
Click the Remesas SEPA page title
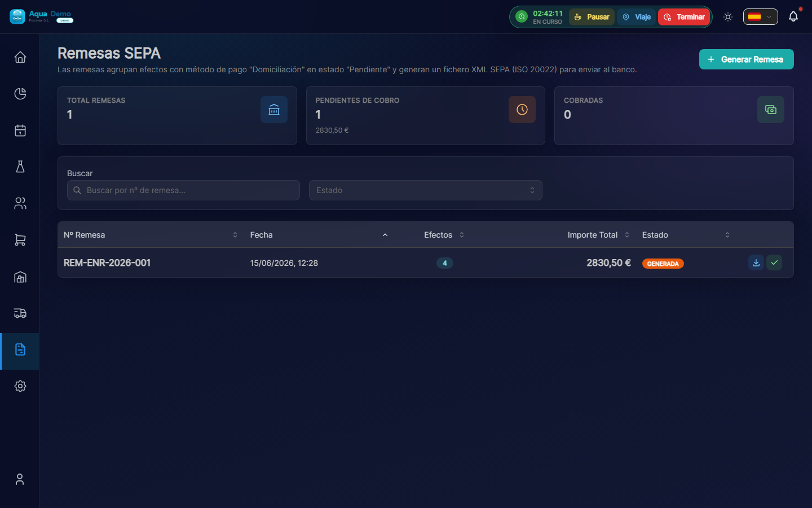tap(109, 53)
